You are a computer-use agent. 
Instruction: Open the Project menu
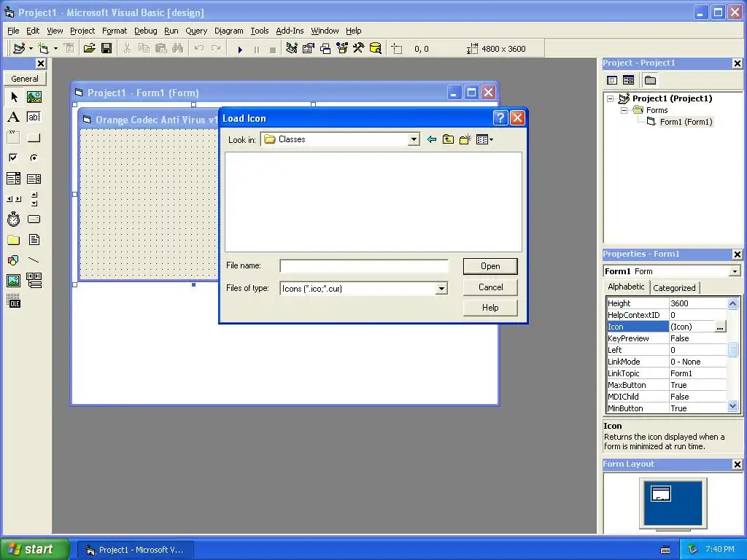[82, 31]
